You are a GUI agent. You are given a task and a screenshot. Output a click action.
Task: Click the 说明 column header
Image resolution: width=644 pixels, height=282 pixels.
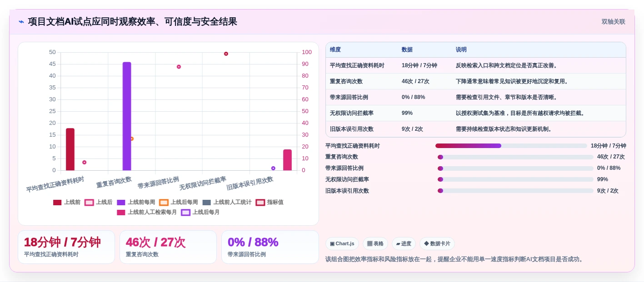coord(461,50)
